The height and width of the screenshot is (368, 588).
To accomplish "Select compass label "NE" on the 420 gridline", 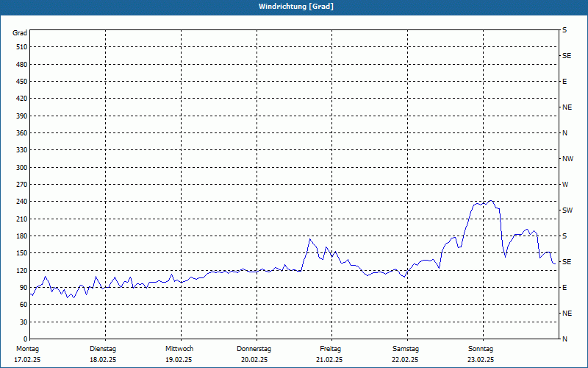I will coord(567,107).
